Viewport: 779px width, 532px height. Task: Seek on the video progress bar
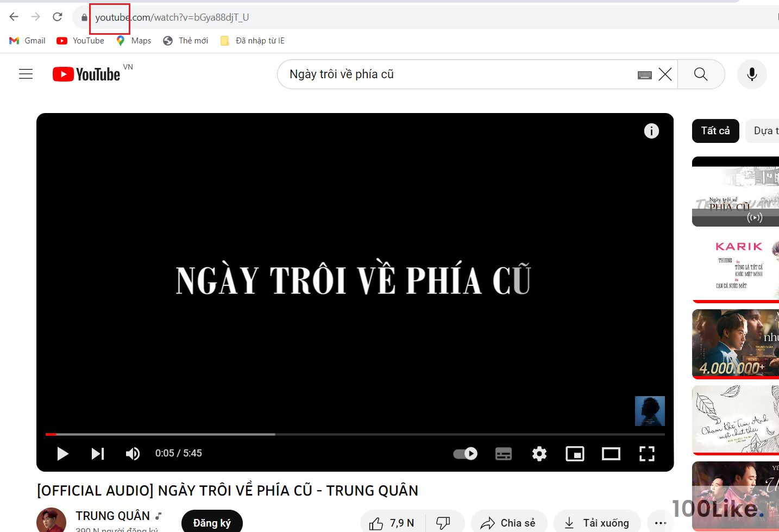point(355,434)
